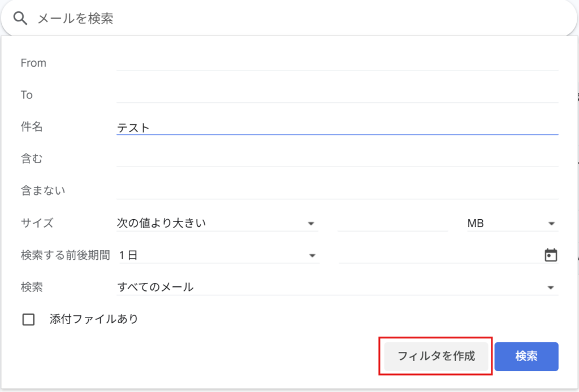Click the 添付ファイルあり label text
The height and width of the screenshot is (392, 579).
(94, 319)
